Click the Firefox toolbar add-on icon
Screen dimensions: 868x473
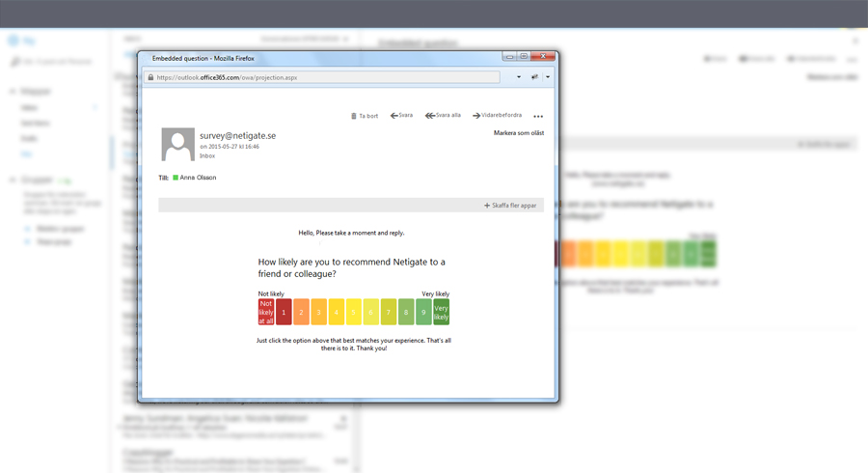(x=534, y=77)
